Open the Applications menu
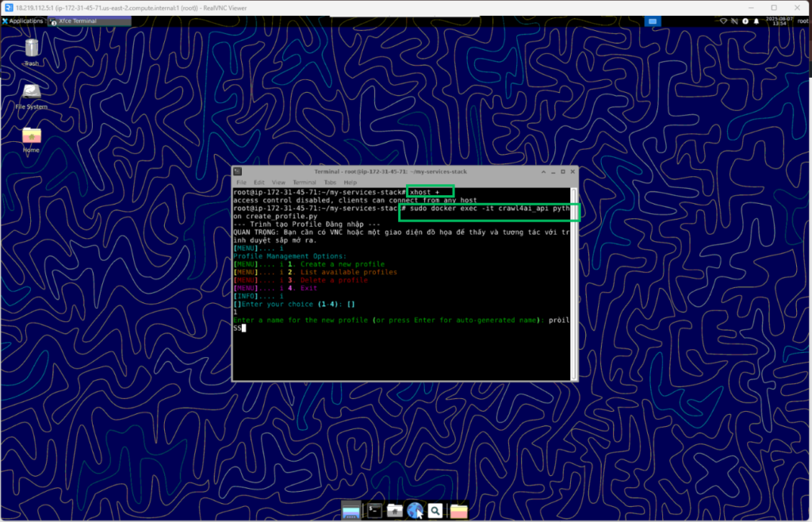The width and height of the screenshot is (812, 522). (23, 21)
